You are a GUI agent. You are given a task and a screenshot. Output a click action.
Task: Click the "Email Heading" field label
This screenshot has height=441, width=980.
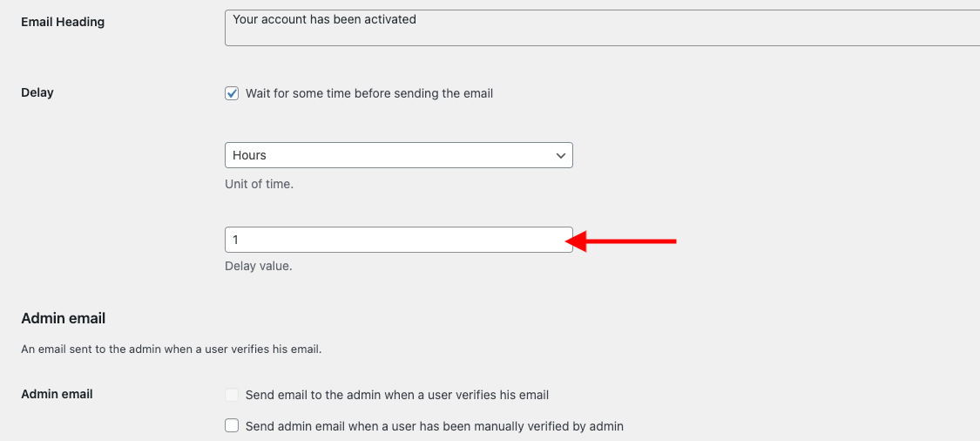click(63, 22)
